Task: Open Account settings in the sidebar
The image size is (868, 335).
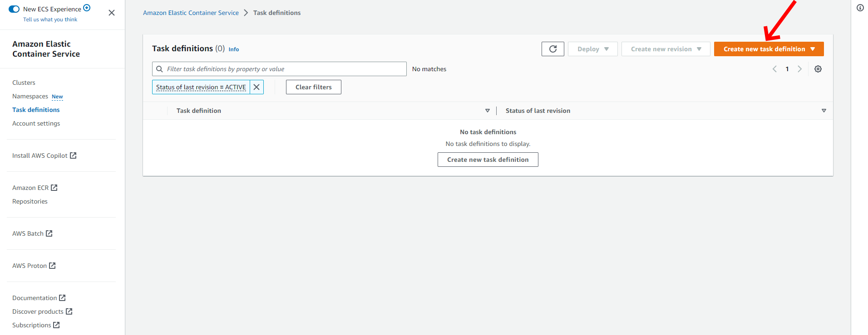Action: click(36, 123)
